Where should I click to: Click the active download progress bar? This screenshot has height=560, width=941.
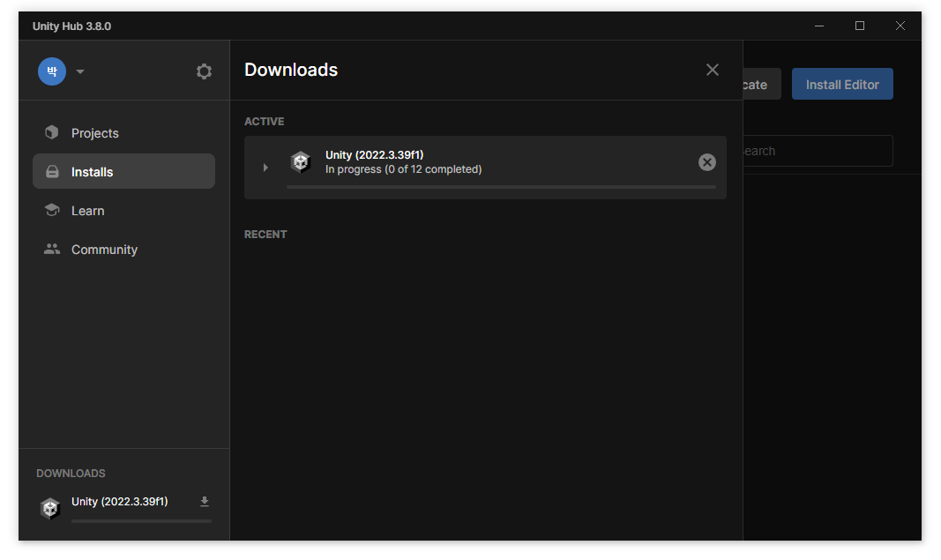[x=501, y=187]
